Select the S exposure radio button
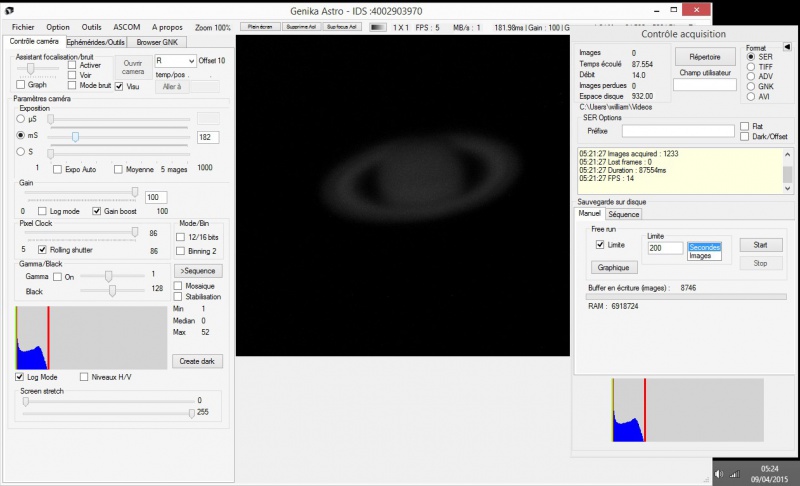The width and height of the screenshot is (800, 486). pos(20,151)
